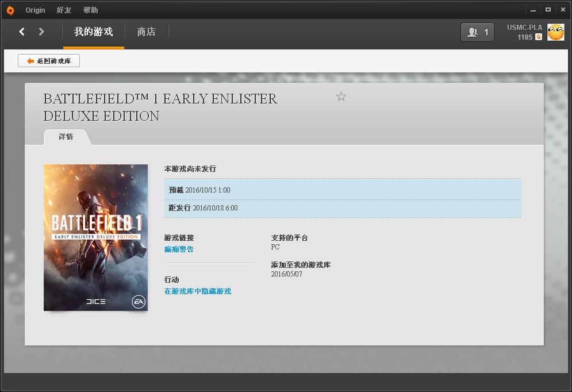Click the preload date 2016/10/15 1:00

point(208,190)
